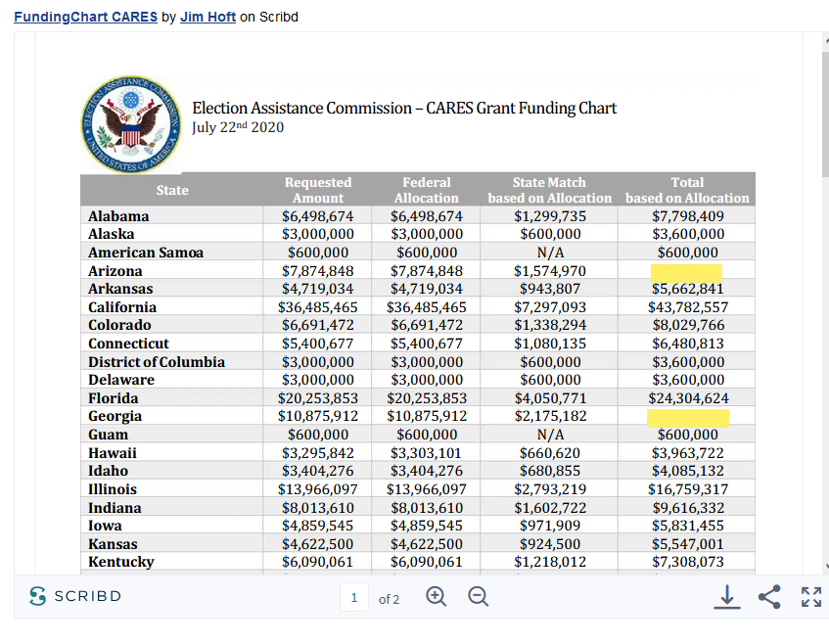The height and width of the screenshot is (644, 829).
Task: Click California's total '$43,782,557'
Action: pos(688,307)
